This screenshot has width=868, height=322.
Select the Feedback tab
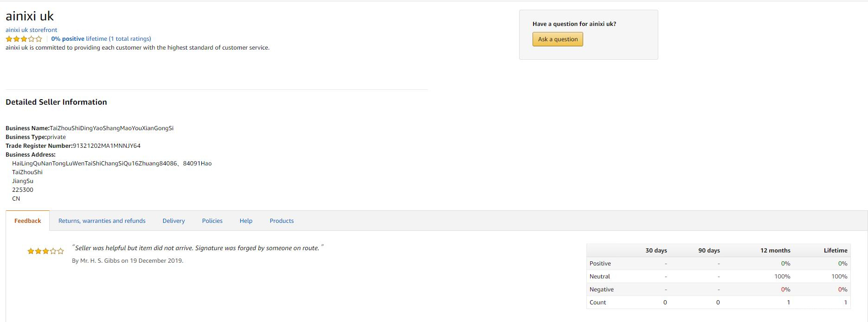[x=28, y=221]
